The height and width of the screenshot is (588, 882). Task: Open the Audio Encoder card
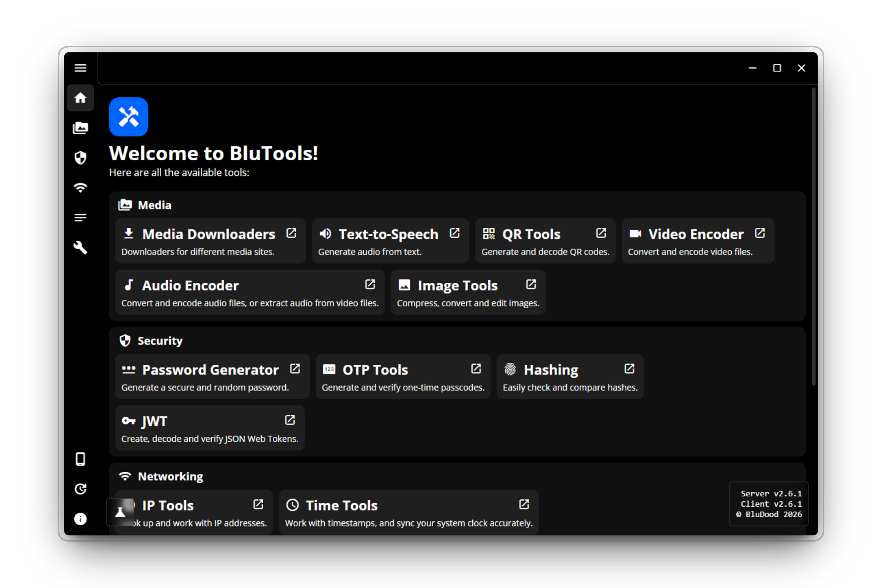tap(250, 293)
